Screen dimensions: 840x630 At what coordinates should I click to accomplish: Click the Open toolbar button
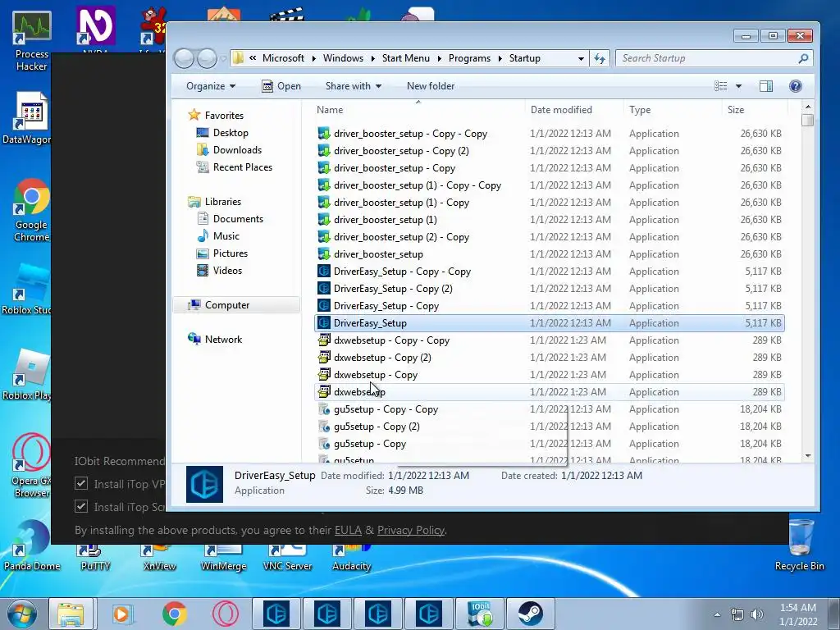tap(281, 86)
